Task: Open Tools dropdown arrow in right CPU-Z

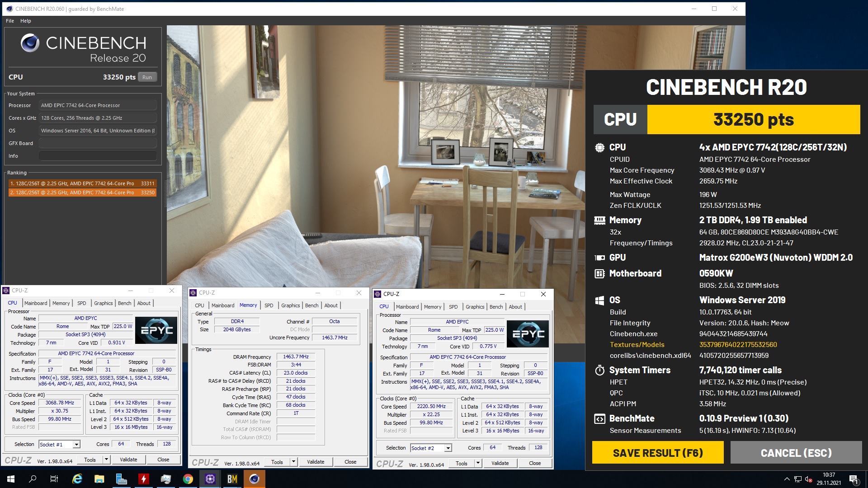Action: click(478, 463)
